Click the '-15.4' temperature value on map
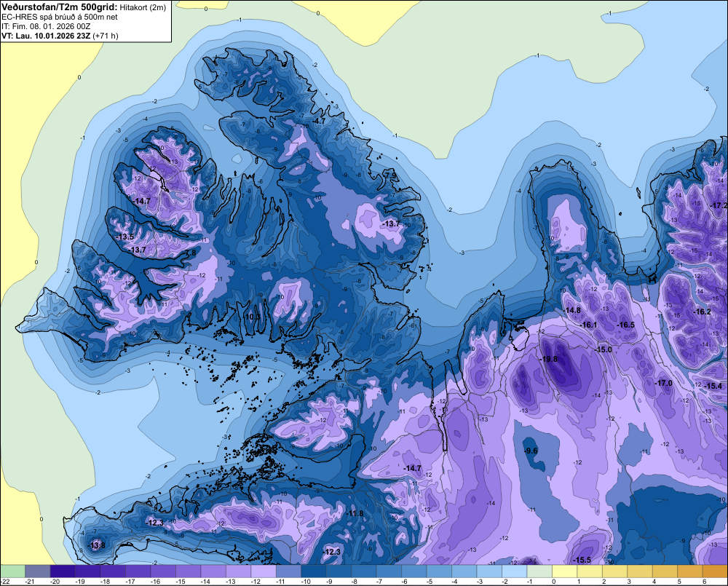The image size is (728, 586). click(x=713, y=386)
